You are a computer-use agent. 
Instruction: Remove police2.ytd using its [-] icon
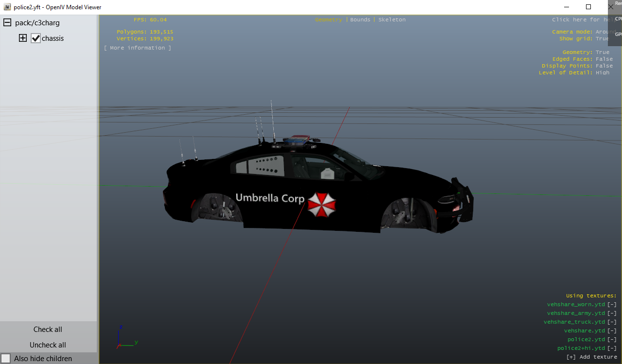pyautogui.click(x=612, y=340)
